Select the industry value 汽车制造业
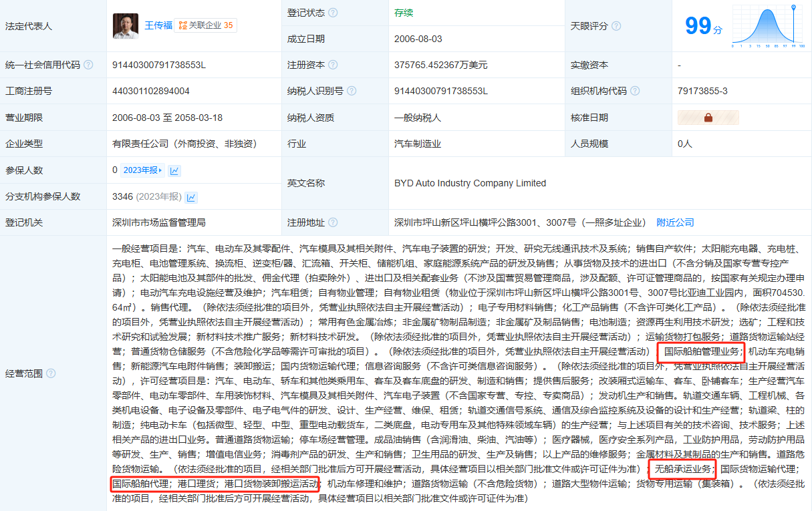The height and width of the screenshot is (511, 812). tap(418, 144)
